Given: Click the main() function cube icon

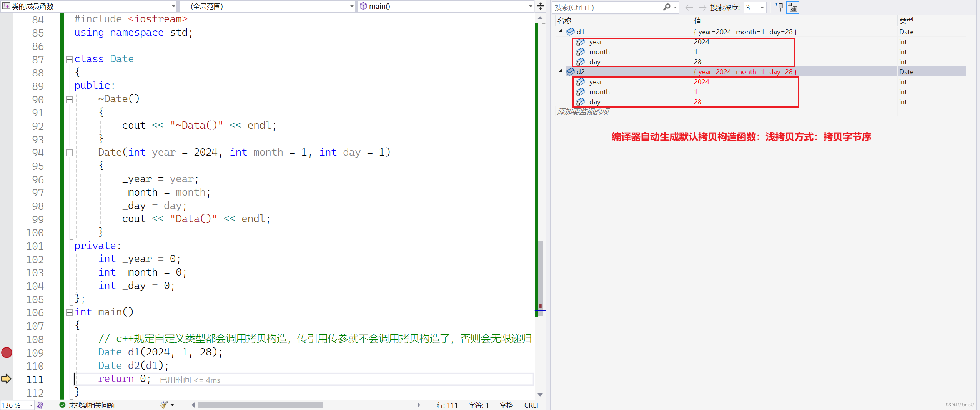Looking at the screenshot, I should 363,6.
